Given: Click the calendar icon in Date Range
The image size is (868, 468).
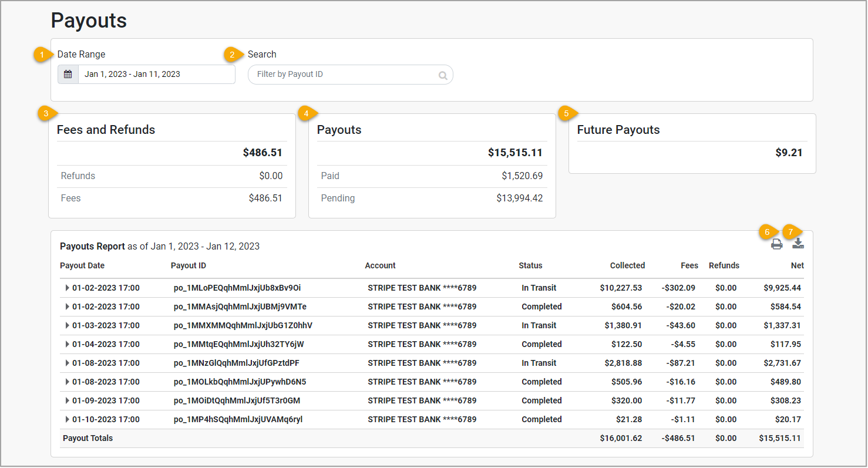Looking at the screenshot, I should coord(68,74).
